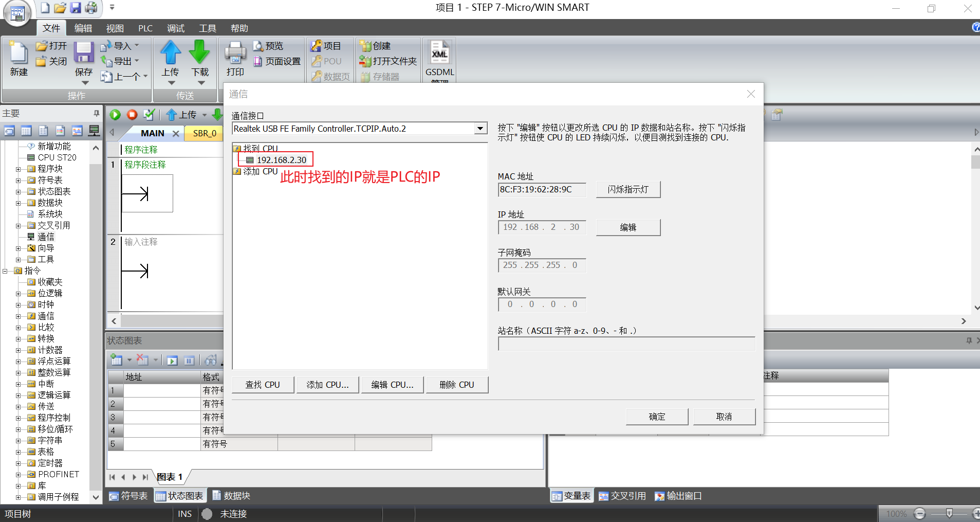Click the zoom slider handle in status bar
The height and width of the screenshot is (522, 980).
(949, 513)
